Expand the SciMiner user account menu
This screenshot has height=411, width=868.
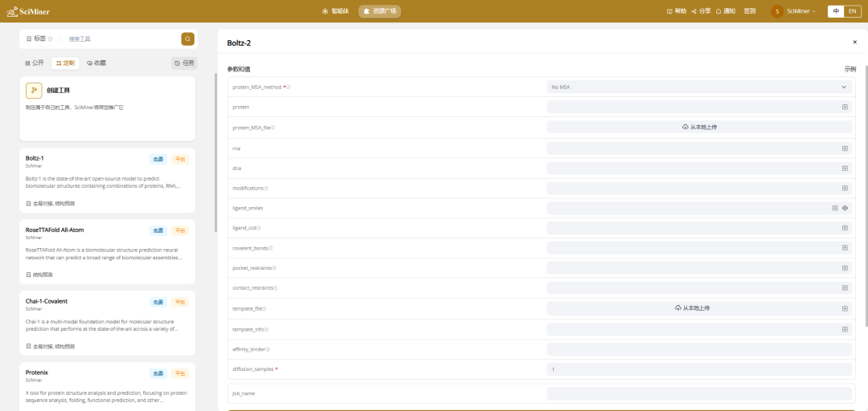794,11
